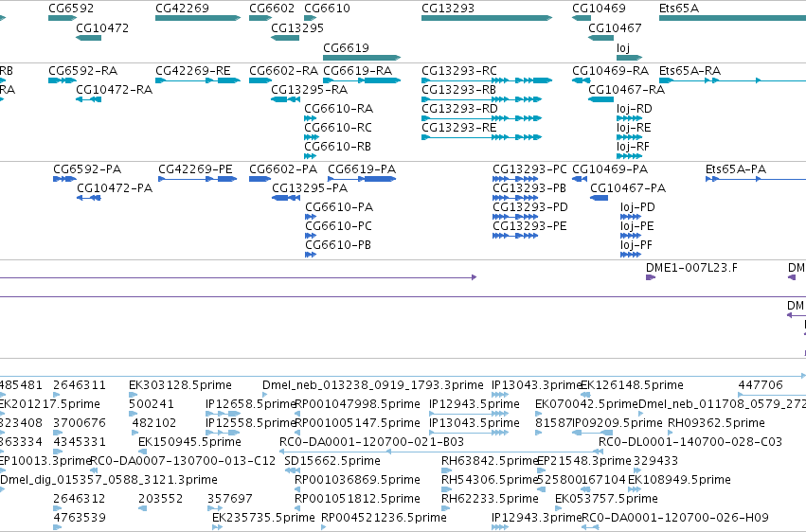Select EST EK235735.5prime
Screen dimensions: 806x532
pos(263,518)
